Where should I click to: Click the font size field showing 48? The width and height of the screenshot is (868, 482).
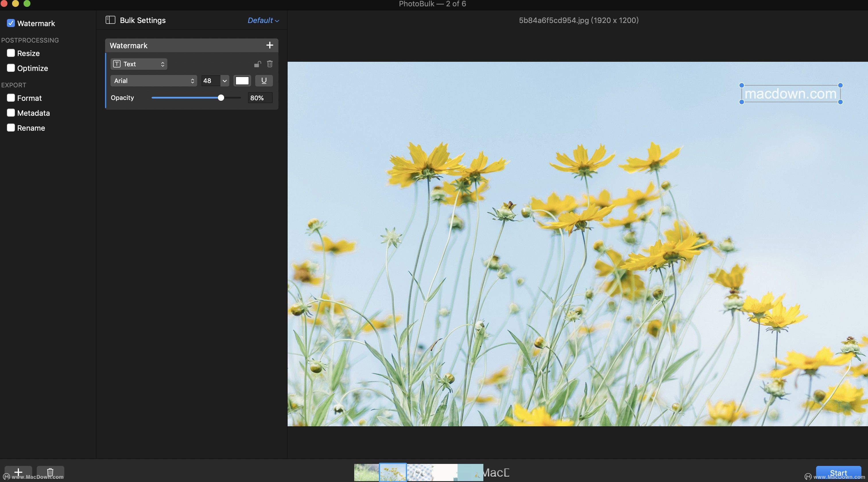(211, 81)
